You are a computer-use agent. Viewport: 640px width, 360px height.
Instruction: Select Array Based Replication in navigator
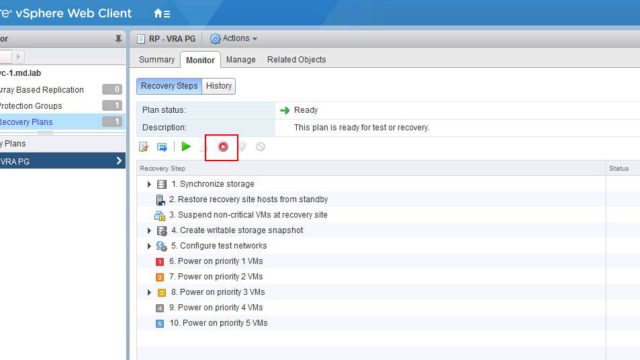pyautogui.click(x=62, y=90)
